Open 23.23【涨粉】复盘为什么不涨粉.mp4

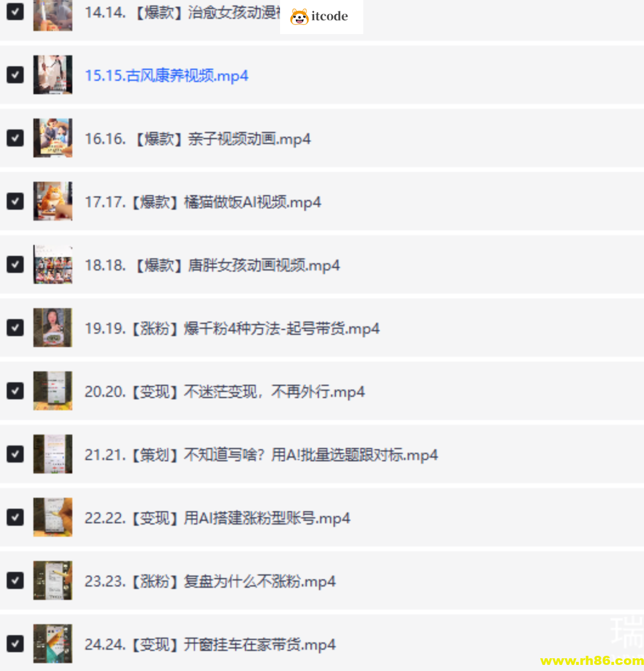(x=210, y=581)
